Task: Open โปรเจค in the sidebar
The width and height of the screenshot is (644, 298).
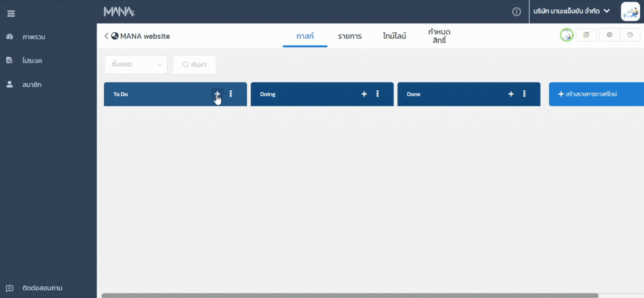Action: click(x=32, y=60)
